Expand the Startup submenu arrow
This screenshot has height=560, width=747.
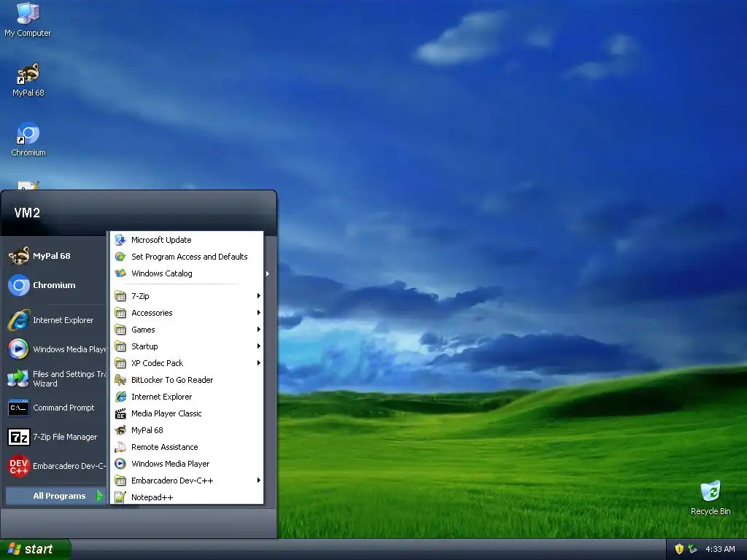(259, 346)
